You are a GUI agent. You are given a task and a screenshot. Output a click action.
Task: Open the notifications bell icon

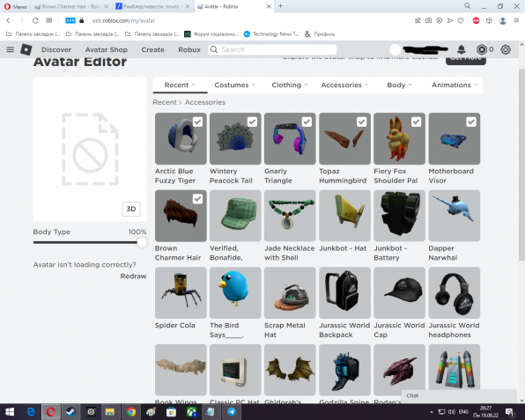point(462,49)
